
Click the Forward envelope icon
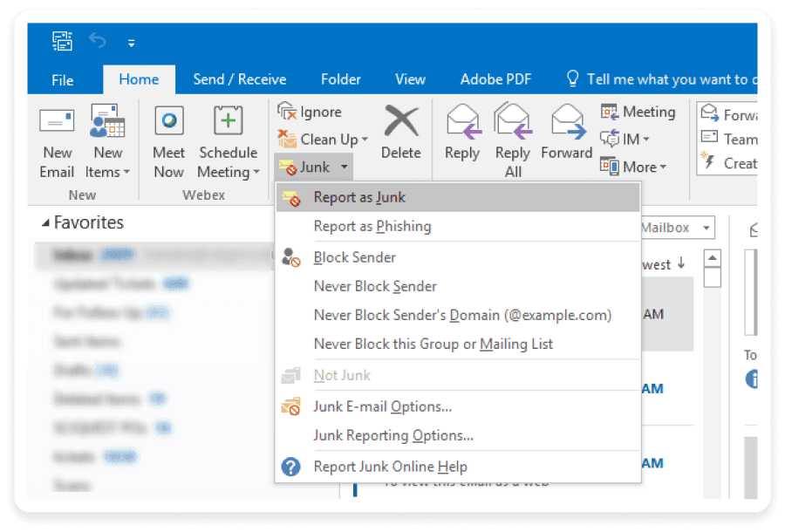(x=568, y=121)
